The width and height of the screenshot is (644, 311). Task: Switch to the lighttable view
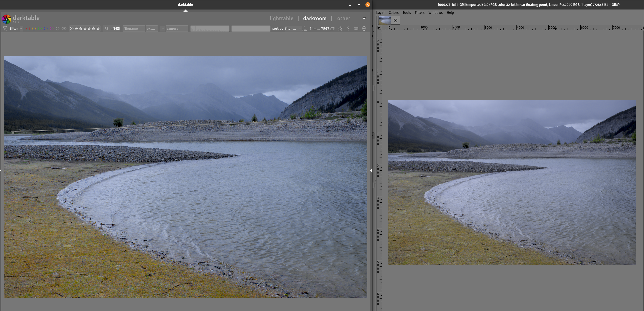point(281,18)
